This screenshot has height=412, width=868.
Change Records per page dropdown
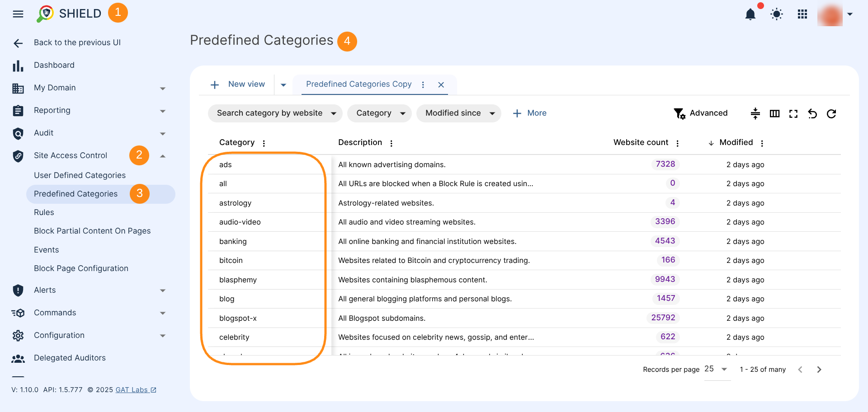tap(717, 370)
